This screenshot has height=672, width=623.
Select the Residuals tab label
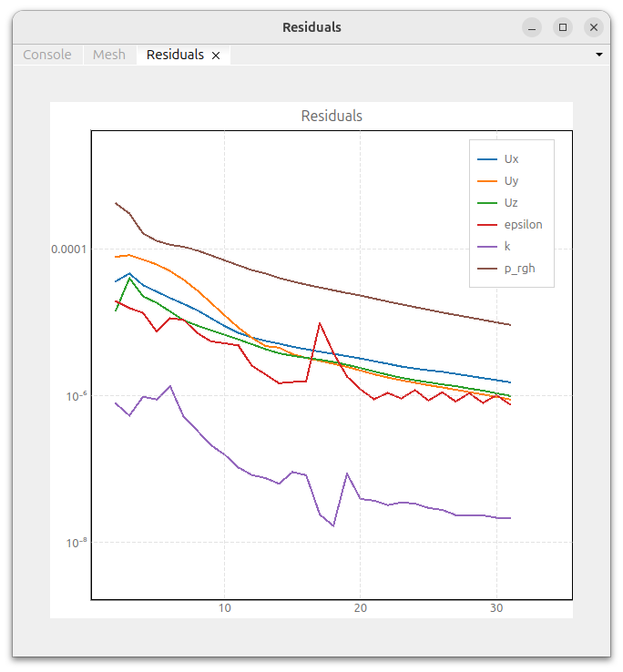pyautogui.click(x=175, y=55)
